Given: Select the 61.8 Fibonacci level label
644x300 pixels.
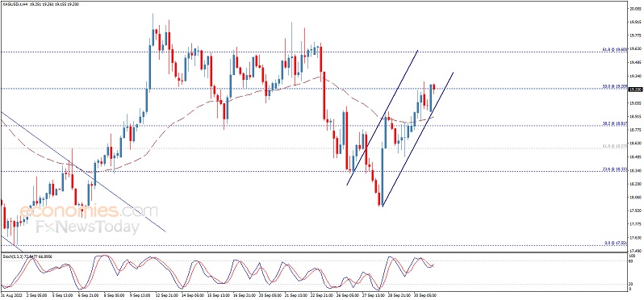Looking at the screenshot, I should 614,49.
